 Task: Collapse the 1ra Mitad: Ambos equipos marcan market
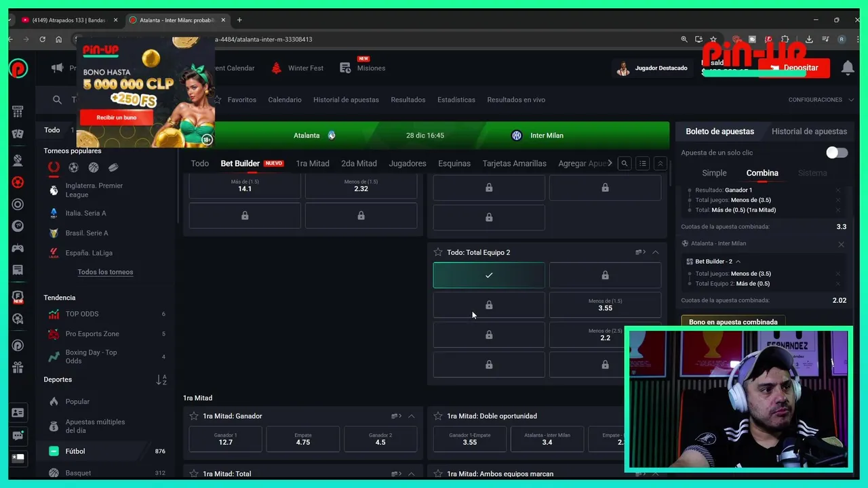[656, 474]
